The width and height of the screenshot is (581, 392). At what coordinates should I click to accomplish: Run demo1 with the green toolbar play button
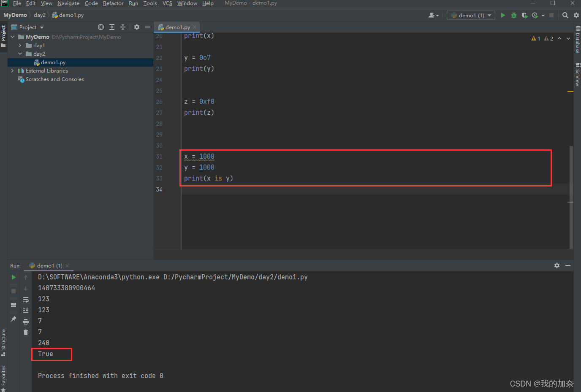(x=503, y=15)
